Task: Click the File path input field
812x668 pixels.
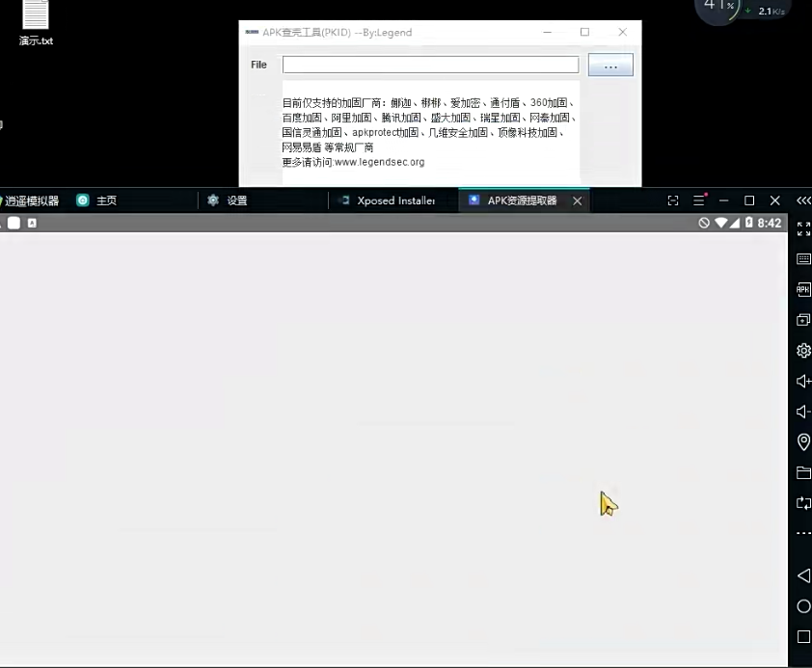Action: click(430, 66)
